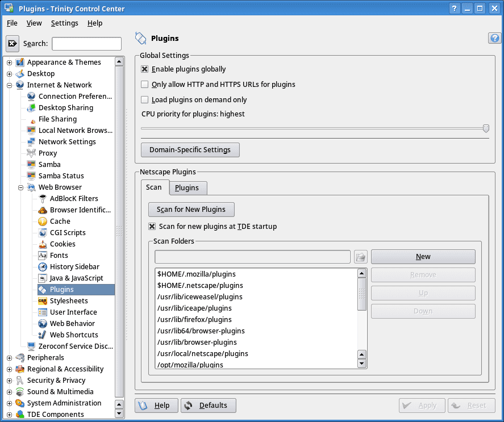Expand Regional & Accessibility node
This screenshot has width=504, height=422.
(x=9, y=369)
